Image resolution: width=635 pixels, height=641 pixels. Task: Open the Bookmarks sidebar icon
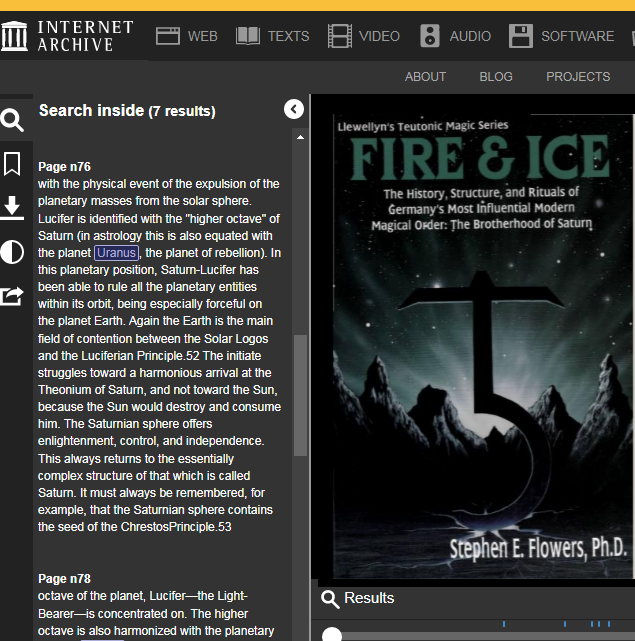pyautogui.click(x=12, y=164)
